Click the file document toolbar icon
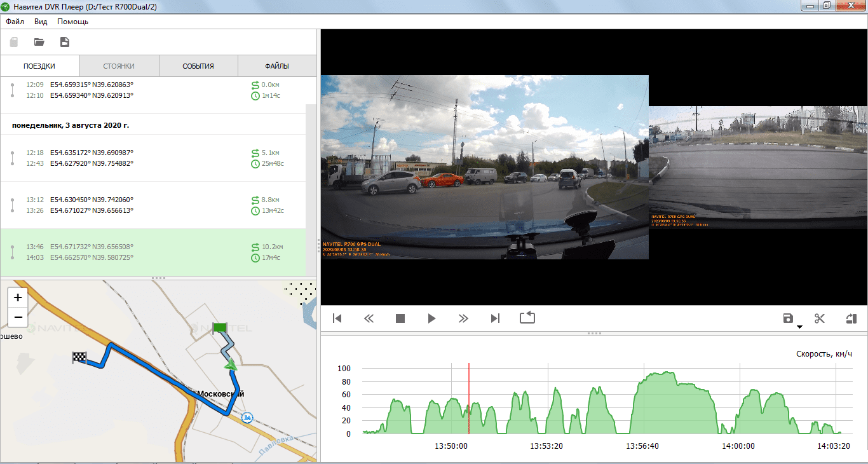Image resolution: width=868 pixels, height=464 pixels. click(x=64, y=42)
